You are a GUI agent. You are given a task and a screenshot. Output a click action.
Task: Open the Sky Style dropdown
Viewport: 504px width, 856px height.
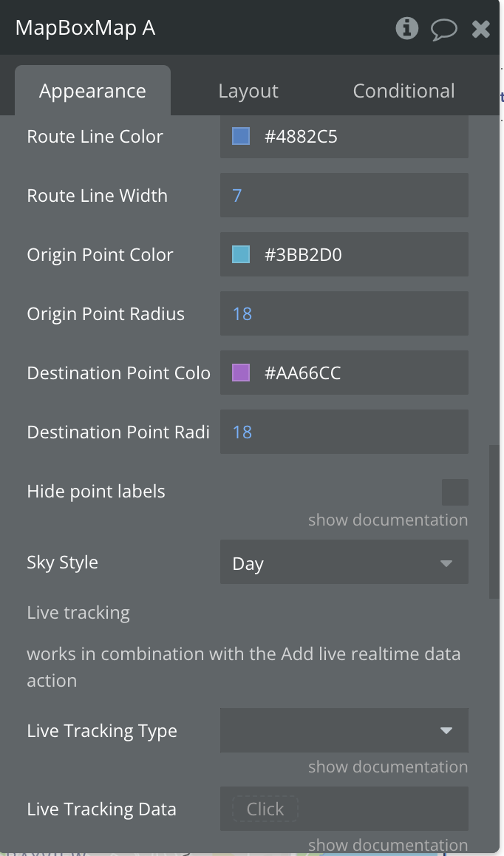[x=344, y=562]
